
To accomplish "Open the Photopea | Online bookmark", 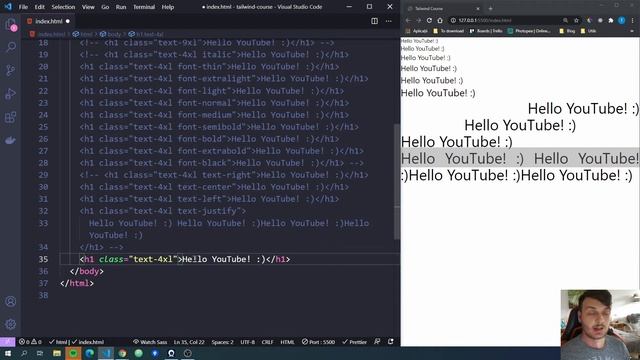I will point(529,31).
